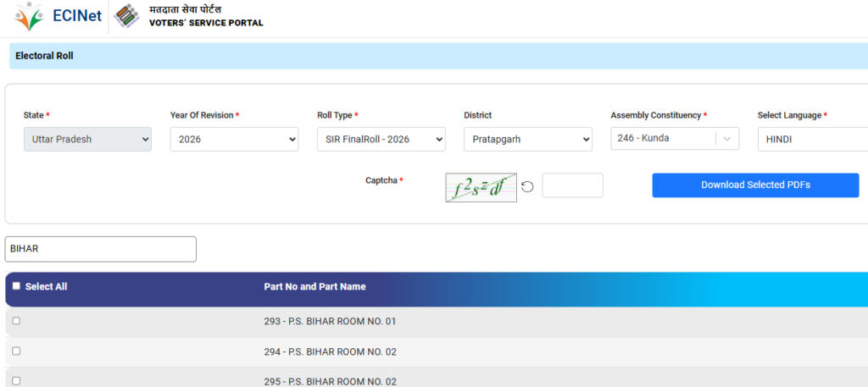Click the Part No and Part Name header
The height and width of the screenshot is (387, 868).
314,287
